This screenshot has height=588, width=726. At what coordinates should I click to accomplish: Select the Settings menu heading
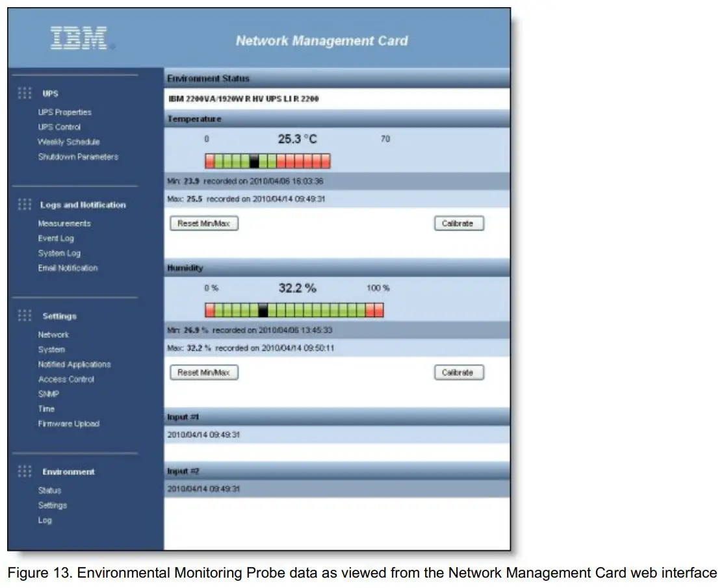click(60, 316)
